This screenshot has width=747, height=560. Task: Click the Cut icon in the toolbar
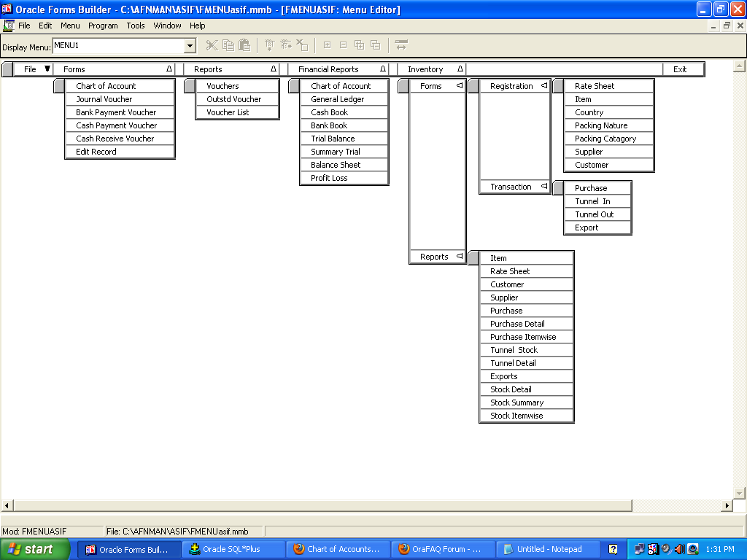click(212, 46)
